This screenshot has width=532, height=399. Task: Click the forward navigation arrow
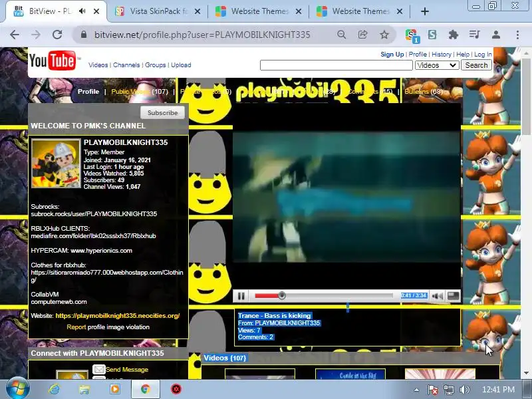[x=36, y=35]
